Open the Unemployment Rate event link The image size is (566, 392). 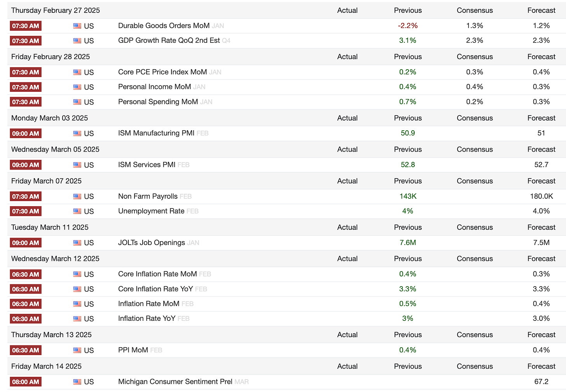coord(151,211)
